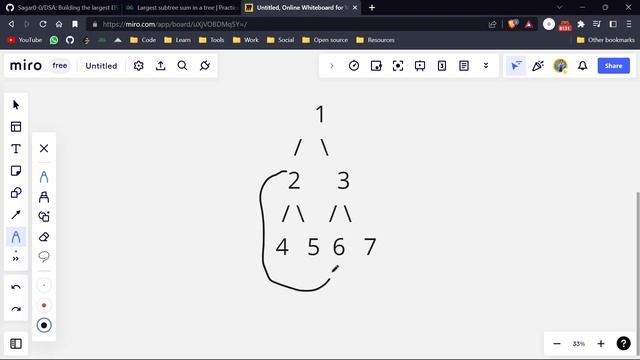Image resolution: width=640 pixels, height=360 pixels.
Task: Select the Eraser tool
Action: [44, 237]
